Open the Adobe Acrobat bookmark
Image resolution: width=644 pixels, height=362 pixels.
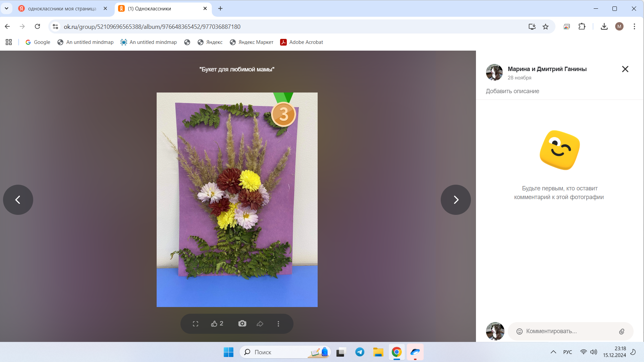click(302, 42)
